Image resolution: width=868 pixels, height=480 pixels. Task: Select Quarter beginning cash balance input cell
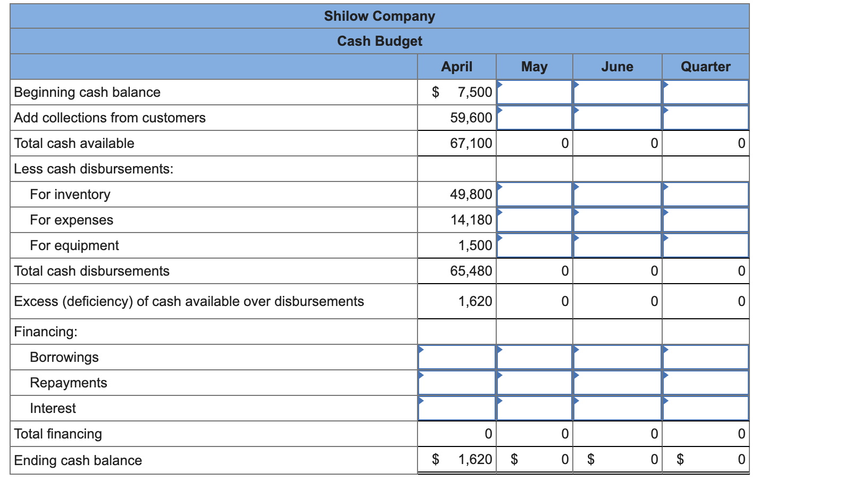click(706, 92)
